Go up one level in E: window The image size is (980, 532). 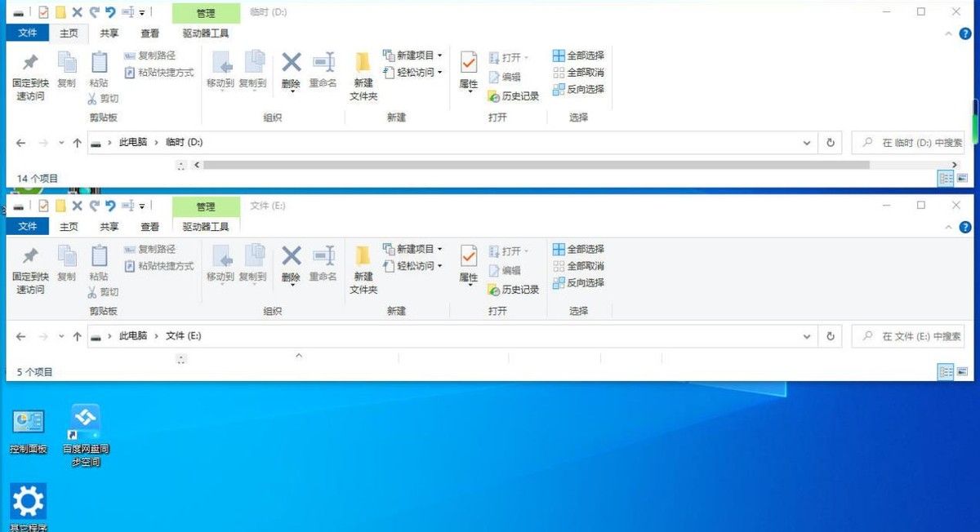point(78,336)
